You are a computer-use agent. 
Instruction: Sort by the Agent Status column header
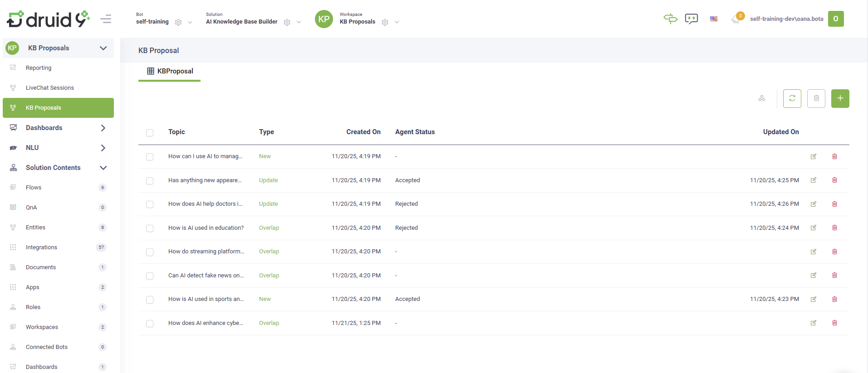click(415, 132)
